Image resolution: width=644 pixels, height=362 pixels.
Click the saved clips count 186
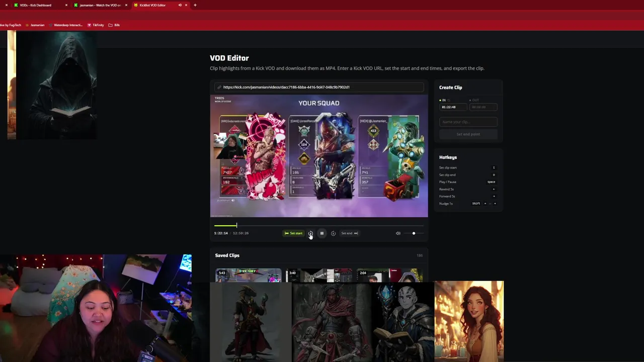point(420,255)
